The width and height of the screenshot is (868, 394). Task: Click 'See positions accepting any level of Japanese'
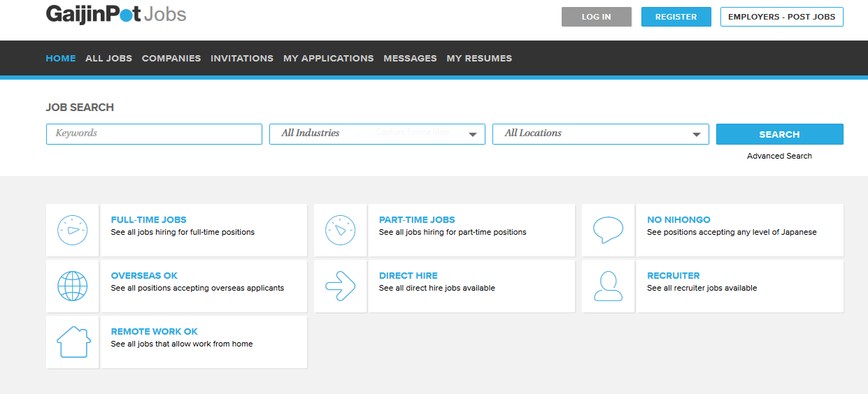click(732, 232)
